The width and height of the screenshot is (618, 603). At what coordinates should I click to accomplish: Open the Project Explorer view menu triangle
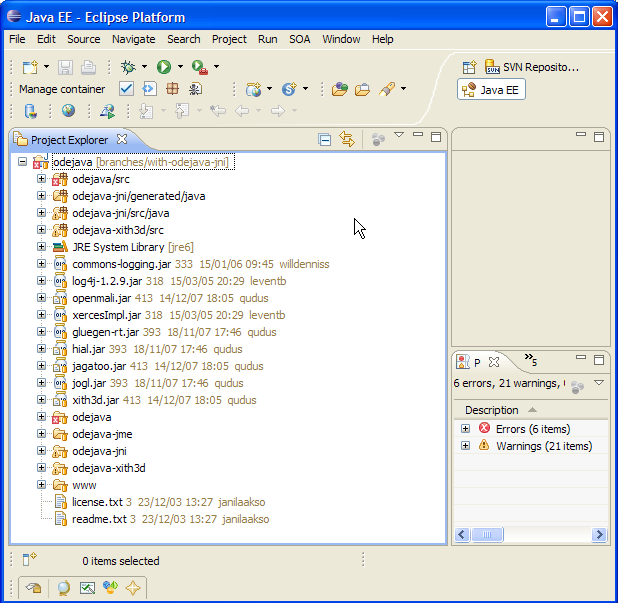399,135
